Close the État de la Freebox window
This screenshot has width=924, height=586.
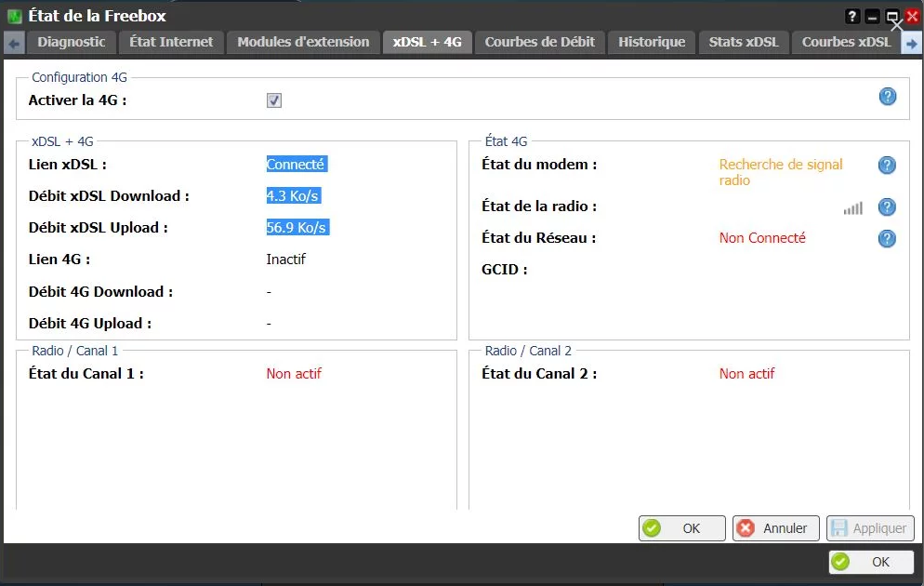912,17
